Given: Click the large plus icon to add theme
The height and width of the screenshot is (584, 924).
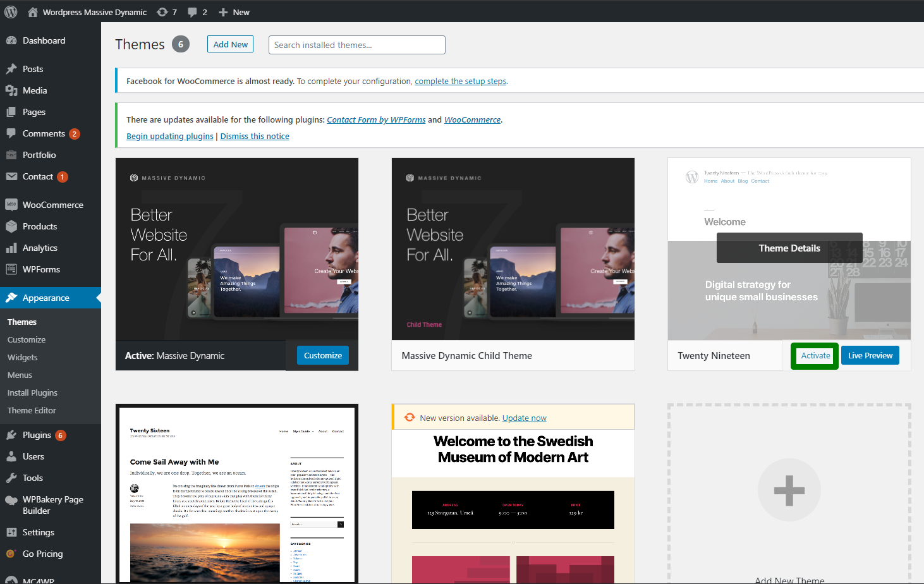Looking at the screenshot, I should (789, 490).
